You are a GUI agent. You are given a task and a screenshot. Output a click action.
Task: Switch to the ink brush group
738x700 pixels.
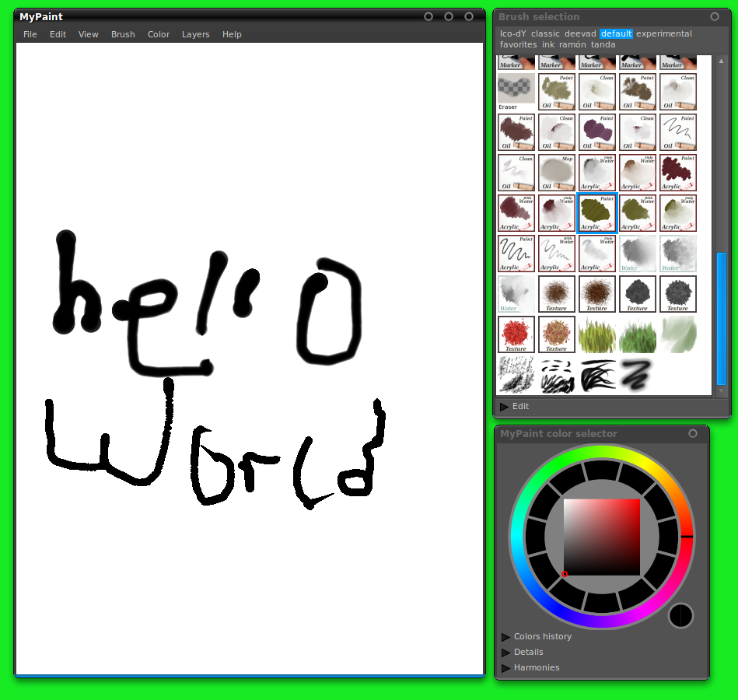pos(547,44)
